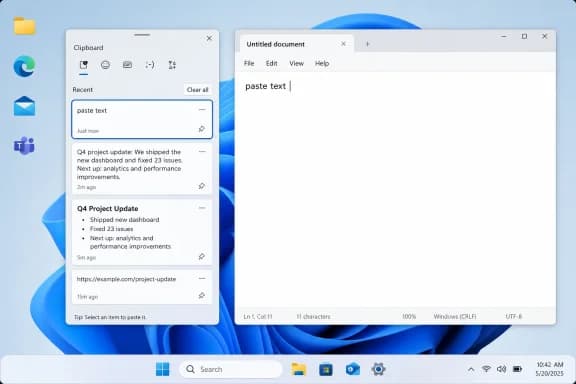Open Wi-Fi network status icon

(486, 369)
